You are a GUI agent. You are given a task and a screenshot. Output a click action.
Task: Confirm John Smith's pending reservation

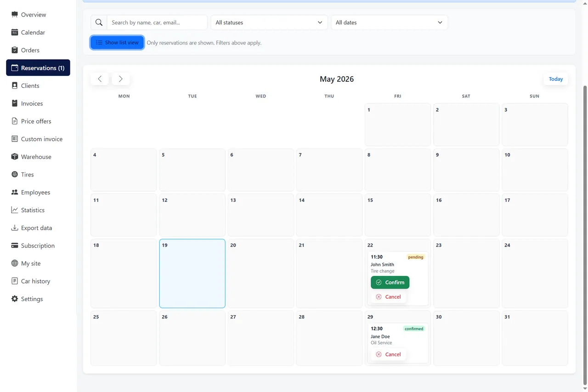pyautogui.click(x=390, y=282)
